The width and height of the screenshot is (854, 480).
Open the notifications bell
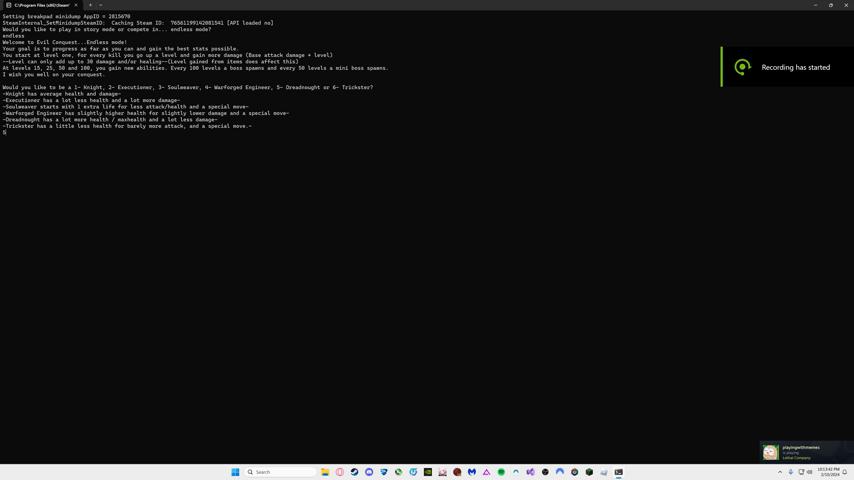click(845, 472)
